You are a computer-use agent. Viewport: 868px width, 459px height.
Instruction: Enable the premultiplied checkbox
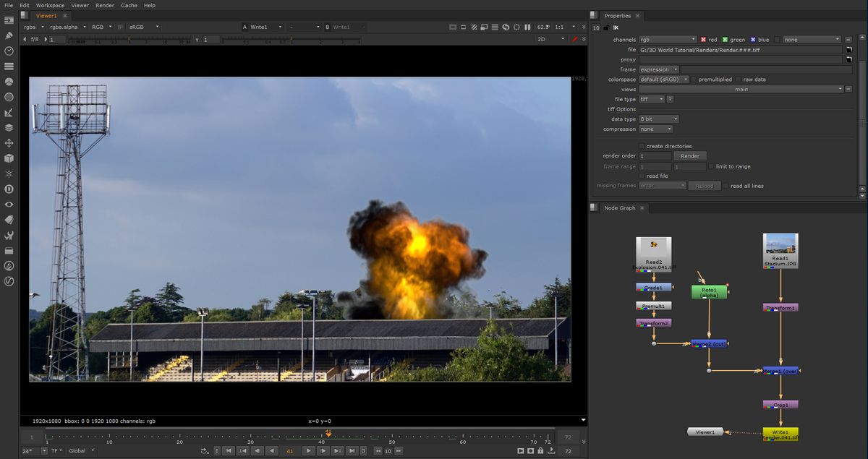coord(692,79)
